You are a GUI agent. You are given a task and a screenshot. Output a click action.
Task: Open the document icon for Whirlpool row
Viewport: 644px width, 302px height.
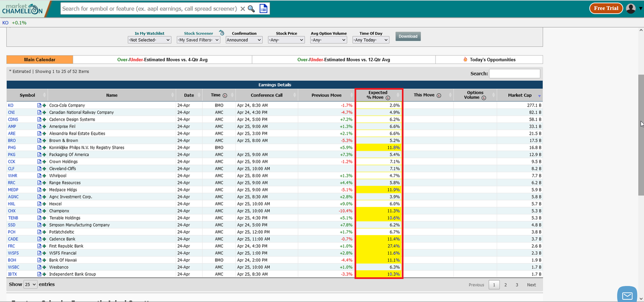pos(39,176)
